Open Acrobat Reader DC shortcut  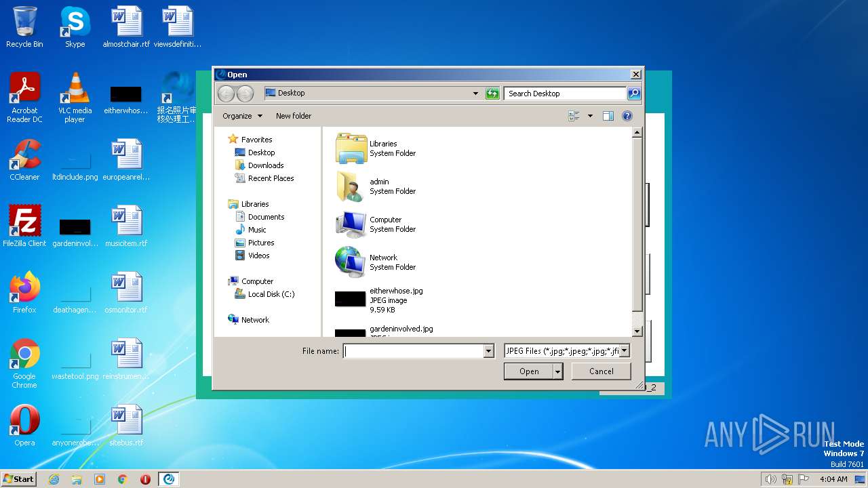pos(24,98)
